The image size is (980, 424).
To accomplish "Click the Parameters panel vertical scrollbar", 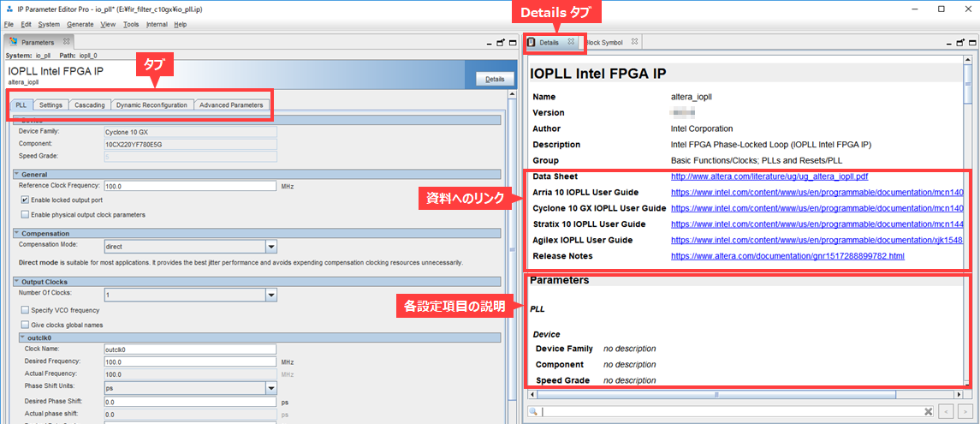I will [513, 249].
